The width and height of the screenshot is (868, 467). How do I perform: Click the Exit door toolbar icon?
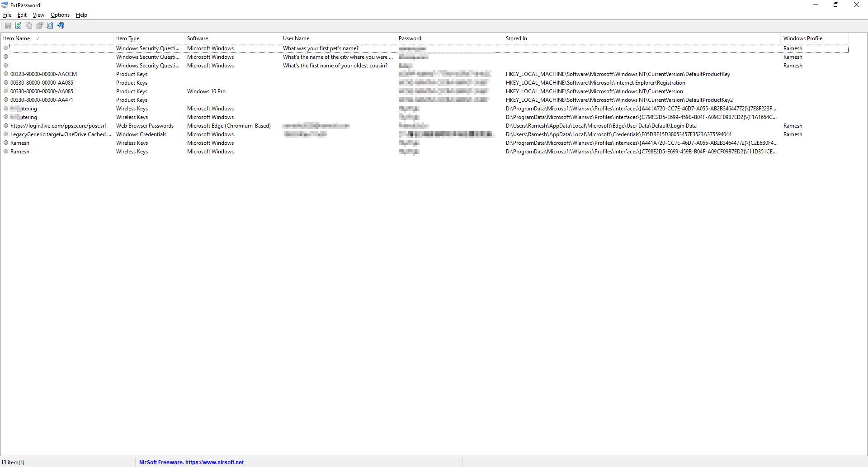click(x=61, y=26)
